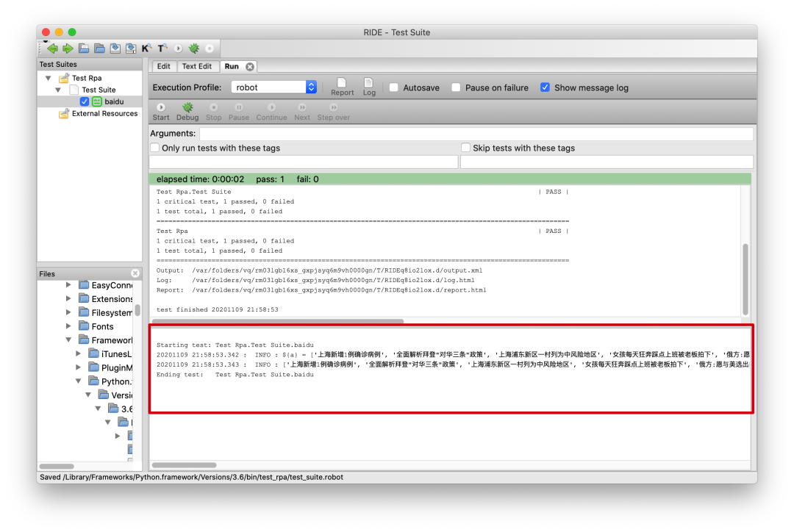Click the Save All toolbar icon
This screenshot has height=532, width=794.
131,48
